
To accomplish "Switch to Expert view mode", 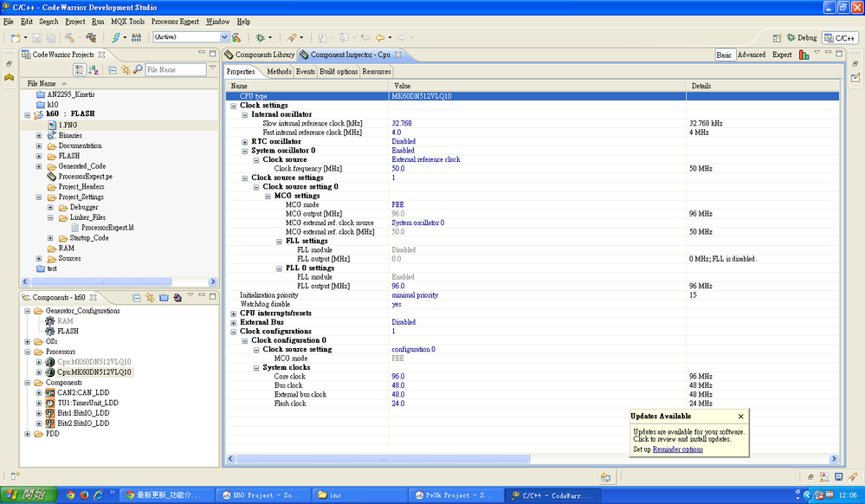I will [x=782, y=55].
